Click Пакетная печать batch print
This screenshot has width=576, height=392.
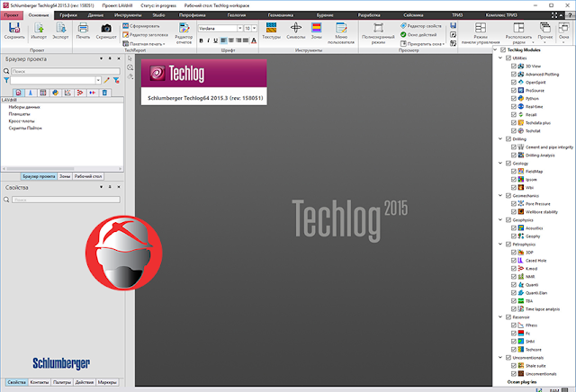click(x=144, y=44)
